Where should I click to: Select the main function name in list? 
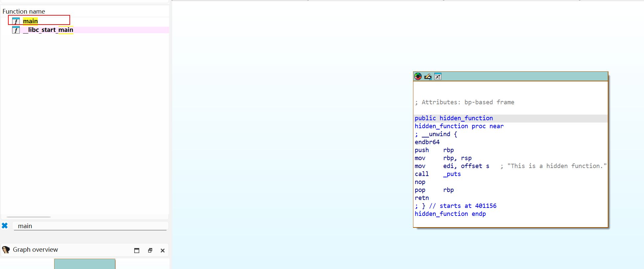click(30, 21)
